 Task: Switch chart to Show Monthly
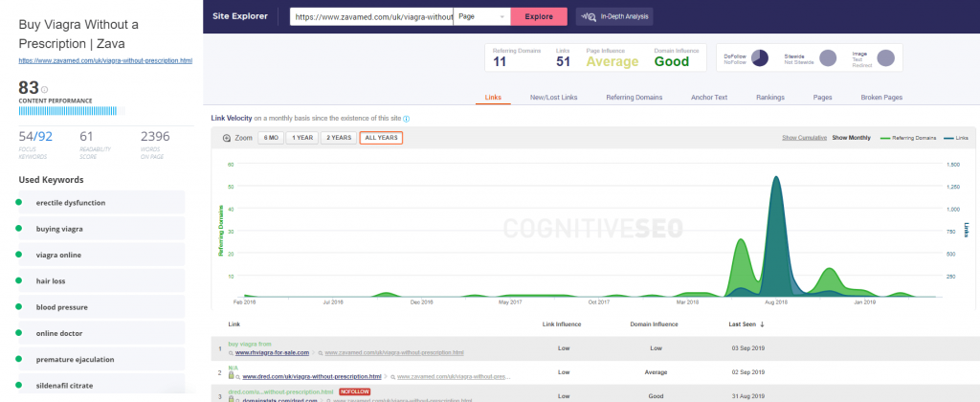(851, 138)
